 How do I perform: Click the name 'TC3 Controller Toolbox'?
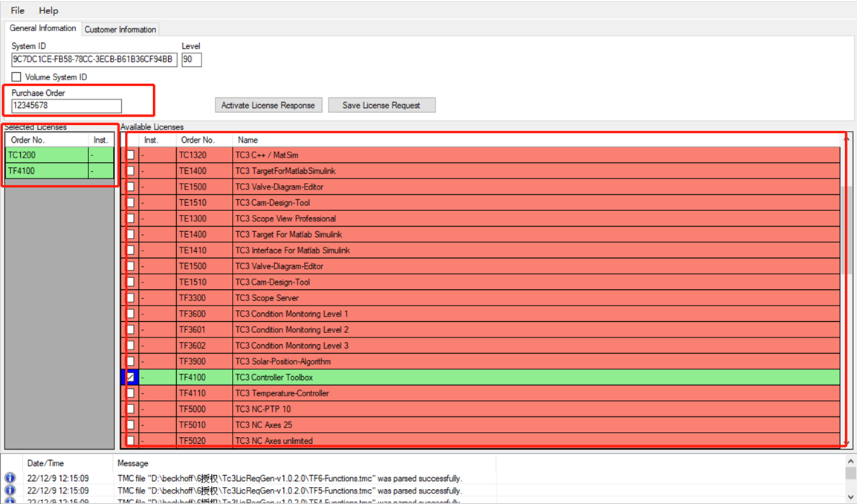click(274, 377)
